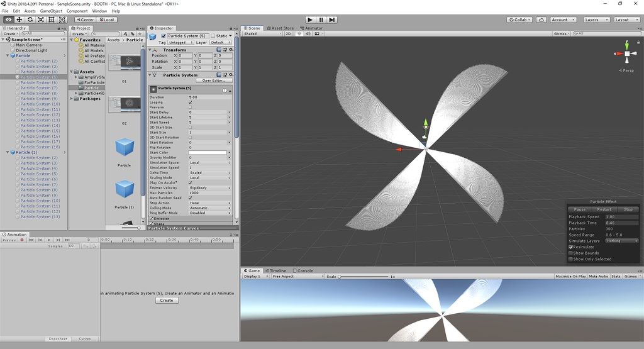
Task: Select the Rotate tool
Action: point(30,19)
